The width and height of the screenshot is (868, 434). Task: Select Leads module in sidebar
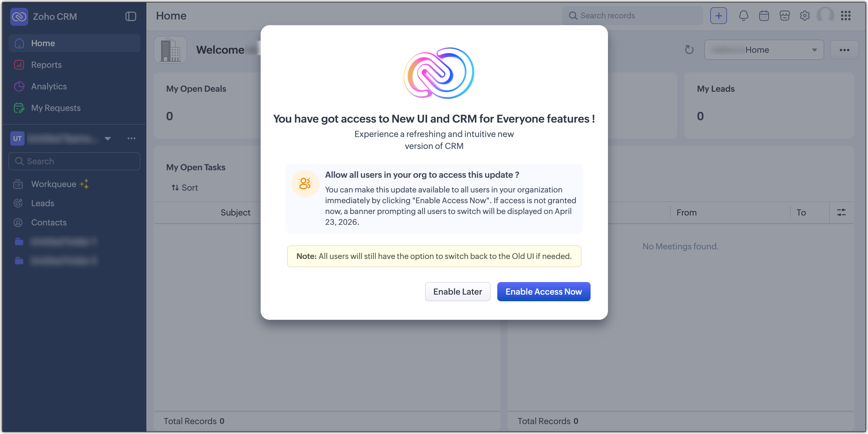point(43,203)
